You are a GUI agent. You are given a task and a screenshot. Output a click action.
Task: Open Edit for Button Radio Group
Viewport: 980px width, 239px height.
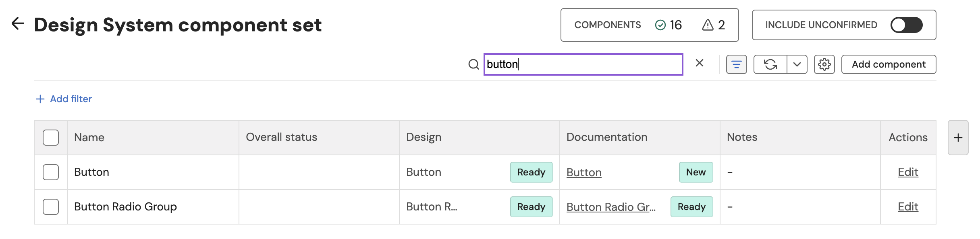click(908, 207)
